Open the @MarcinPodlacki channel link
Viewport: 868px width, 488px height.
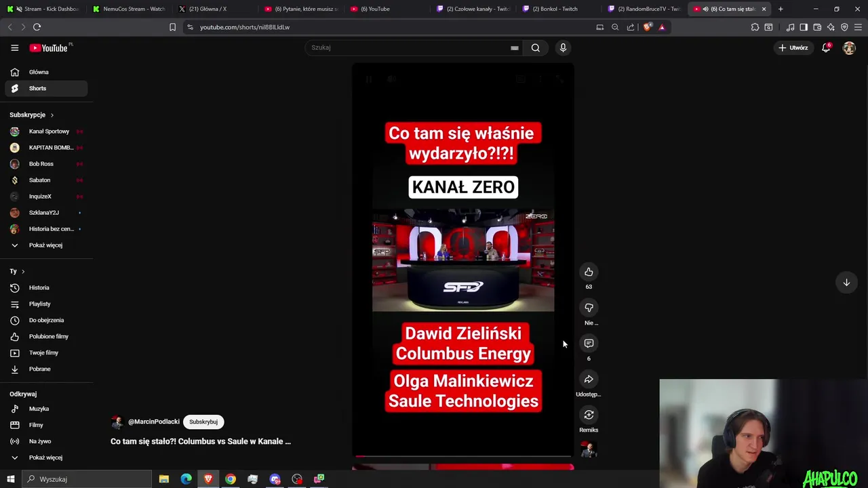coord(154,422)
